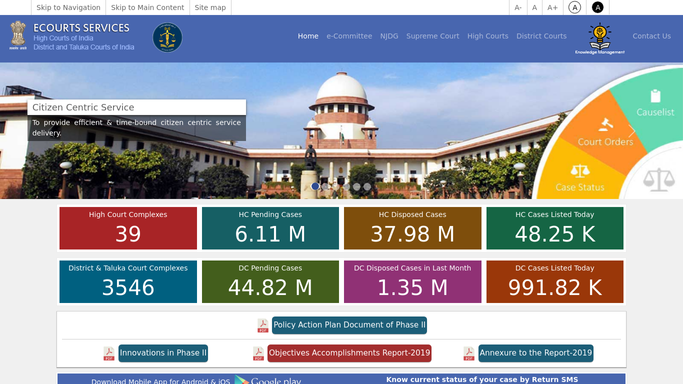The height and width of the screenshot is (384, 683).
Task: Open PDF icon beside Innovations in Phase II
Action: [108, 353]
